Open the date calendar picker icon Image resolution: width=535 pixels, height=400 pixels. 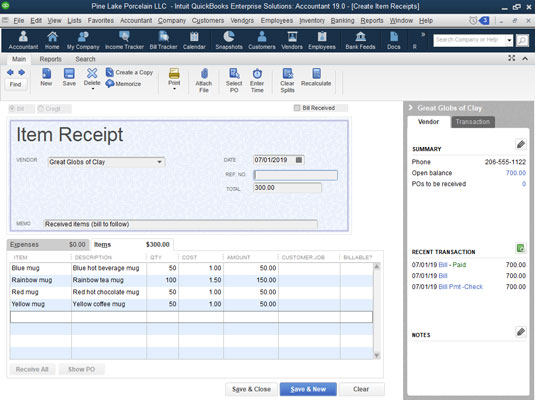tap(299, 160)
